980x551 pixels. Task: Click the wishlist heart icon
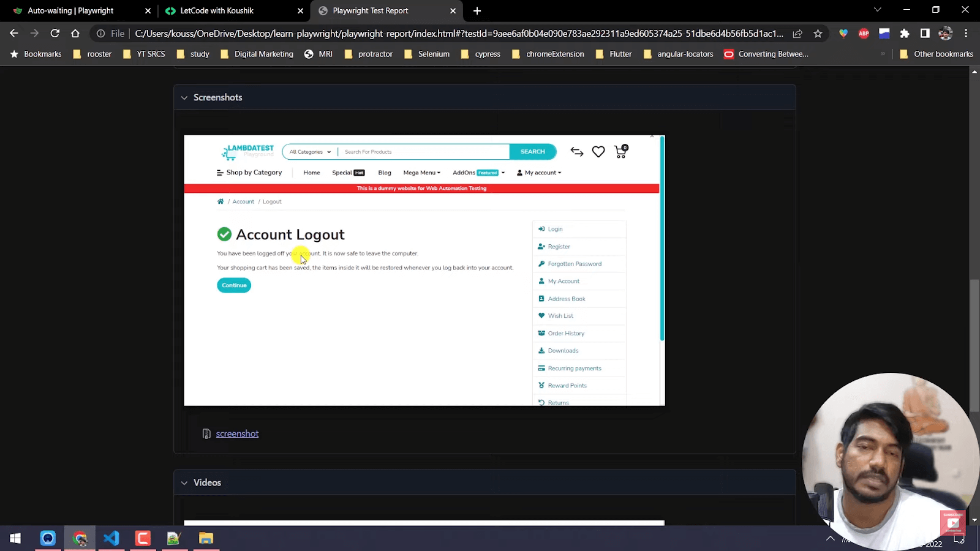click(x=598, y=151)
